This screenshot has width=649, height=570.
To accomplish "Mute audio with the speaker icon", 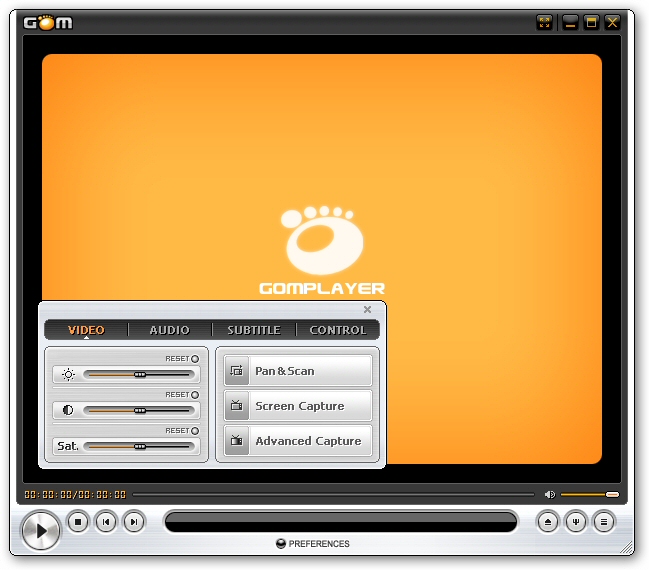I will 549,494.
